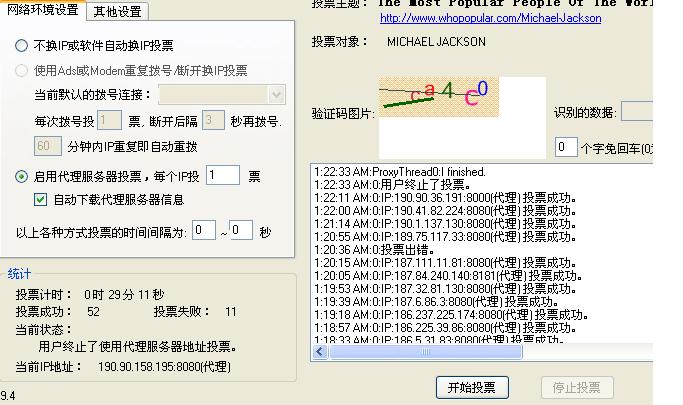Switch to the 其他设置 tab

point(117,12)
